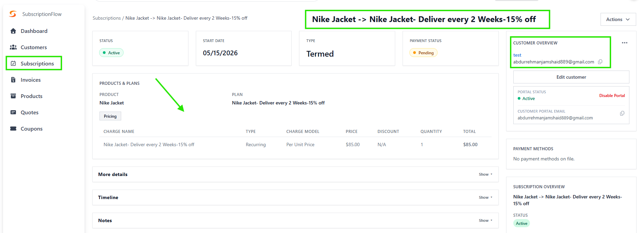Open Invoices from the sidebar
Screen dimensions: 644x233
click(x=31, y=80)
